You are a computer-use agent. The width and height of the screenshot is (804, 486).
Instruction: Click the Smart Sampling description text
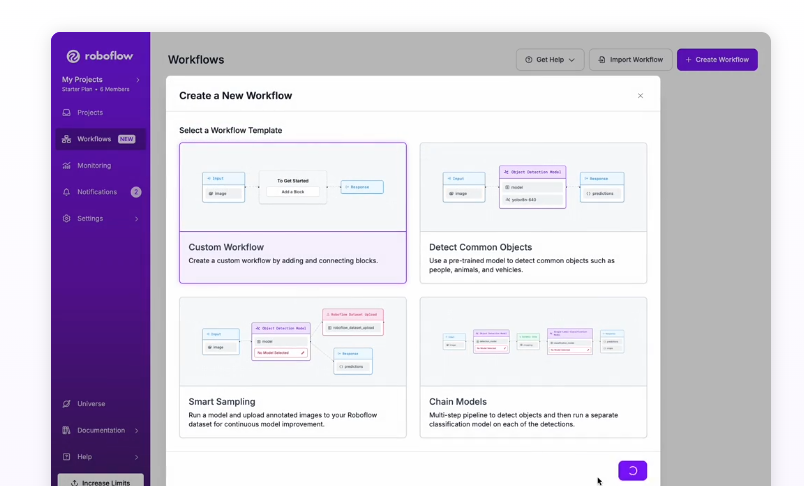coord(283,419)
